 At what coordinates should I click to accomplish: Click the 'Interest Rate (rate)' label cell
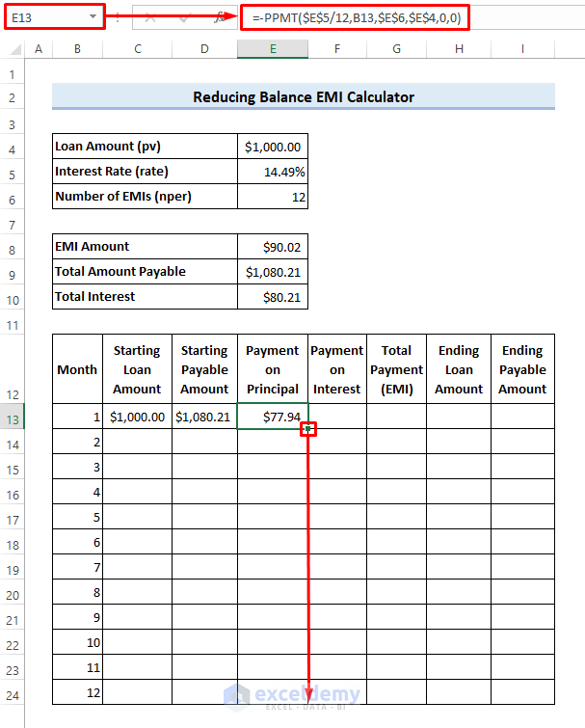click(145, 172)
